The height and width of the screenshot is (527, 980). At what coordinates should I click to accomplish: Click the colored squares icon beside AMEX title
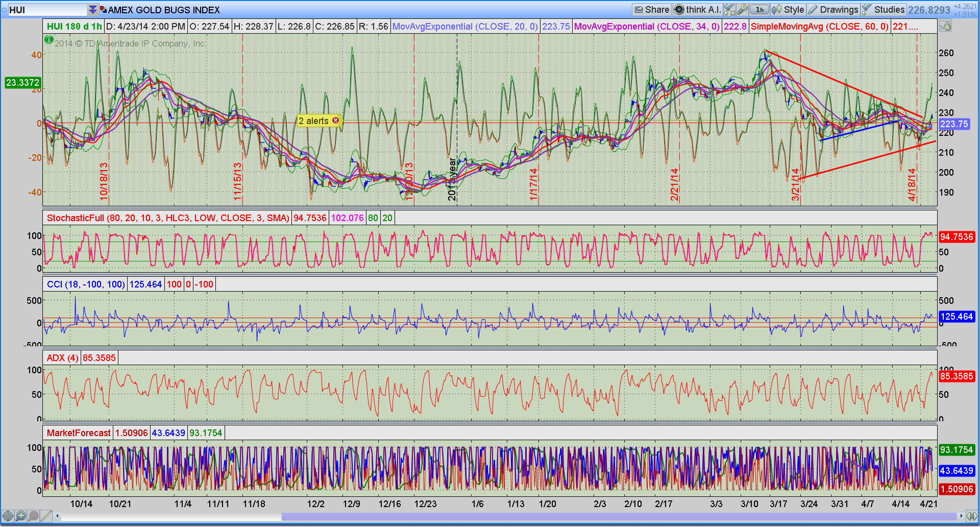coord(104,10)
